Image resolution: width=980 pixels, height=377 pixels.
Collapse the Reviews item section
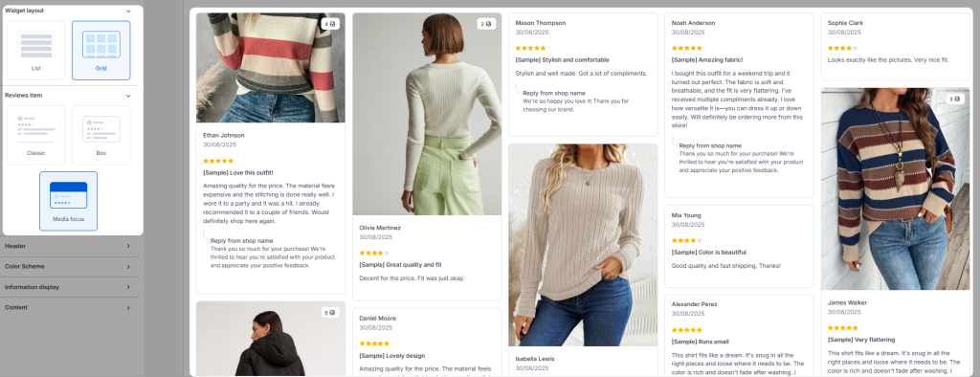point(129,96)
